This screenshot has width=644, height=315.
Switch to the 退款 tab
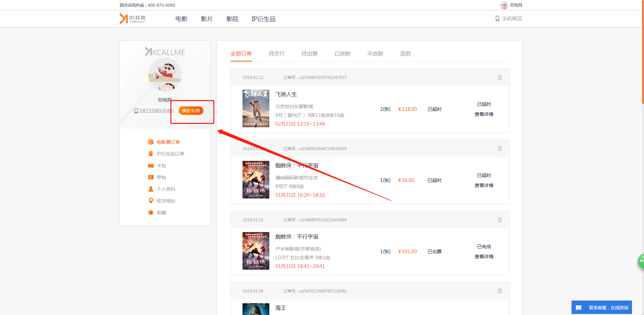tap(406, 54)
